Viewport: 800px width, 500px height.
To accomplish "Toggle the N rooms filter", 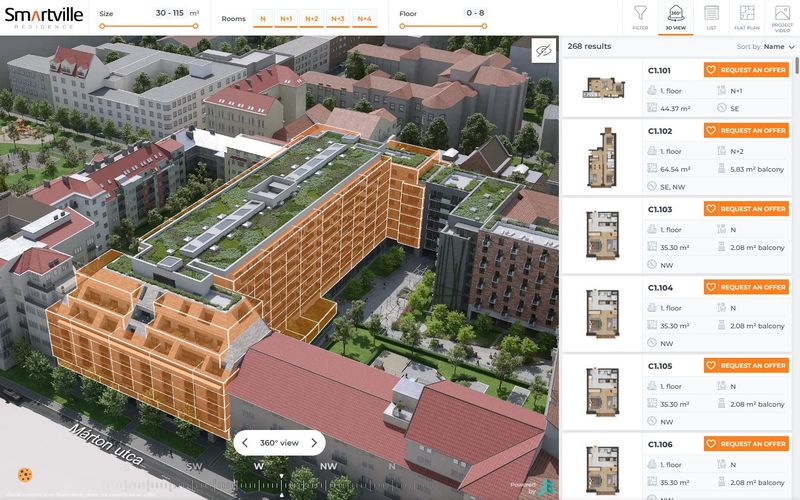I will click(263, 19).
